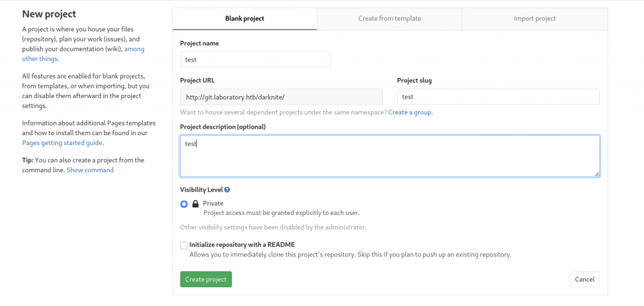Select the Private visibility radio button
Image resolution: width=644 pixels, height=306 pixels.
184,204
